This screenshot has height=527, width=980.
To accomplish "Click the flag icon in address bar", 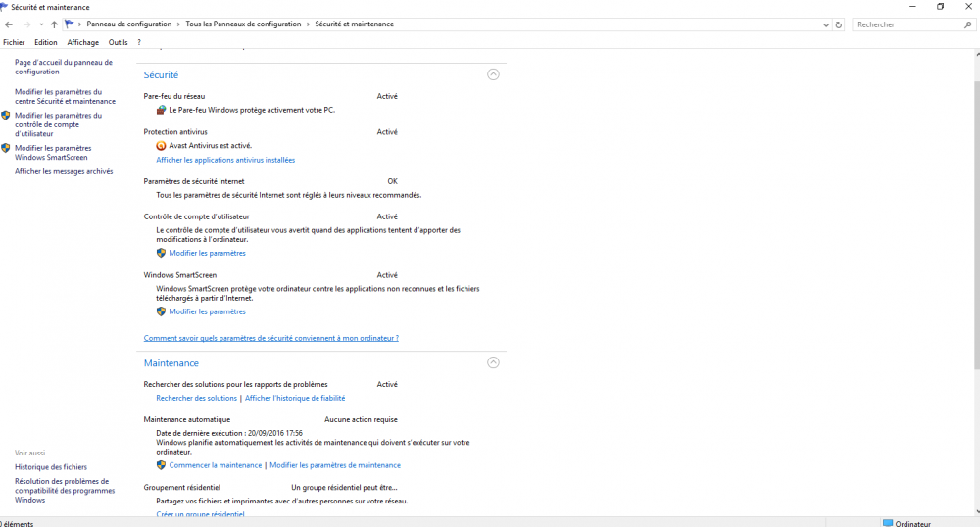I will pyautogui.click(x=69, y=24).
